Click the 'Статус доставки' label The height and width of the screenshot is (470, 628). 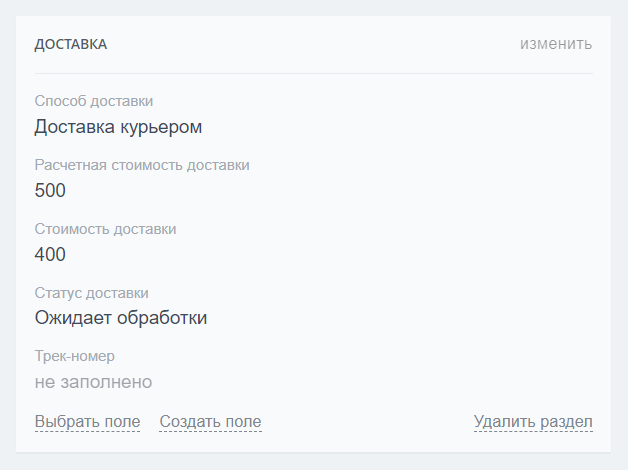tap(91, 293)
